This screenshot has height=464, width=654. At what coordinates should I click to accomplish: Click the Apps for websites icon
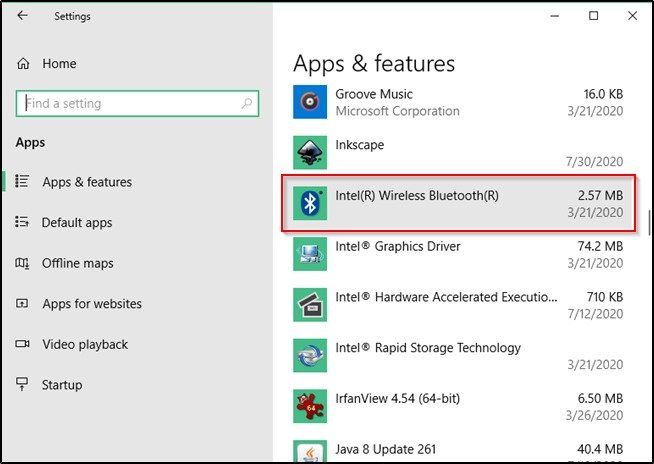point(22,303)
